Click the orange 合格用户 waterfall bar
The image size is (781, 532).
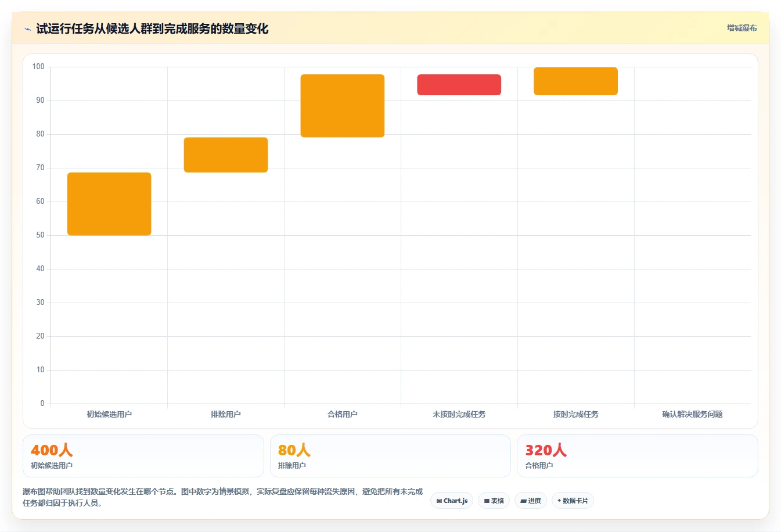click(343, 106)
